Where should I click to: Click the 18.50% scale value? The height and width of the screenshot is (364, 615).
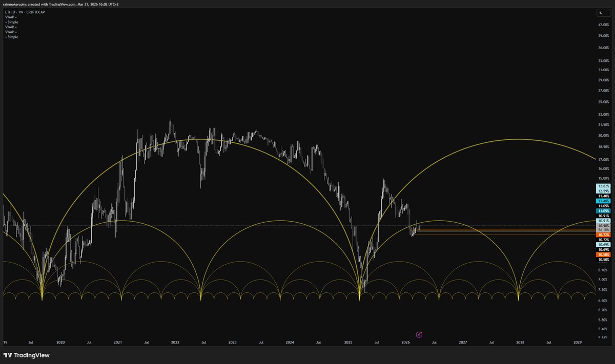(603, 147)
